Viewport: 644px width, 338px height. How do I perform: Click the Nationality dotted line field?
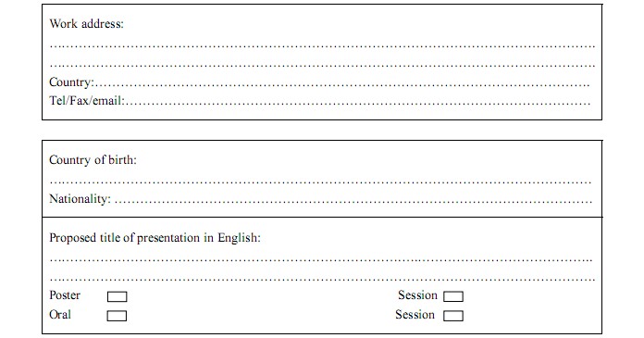tap(353, 201)
